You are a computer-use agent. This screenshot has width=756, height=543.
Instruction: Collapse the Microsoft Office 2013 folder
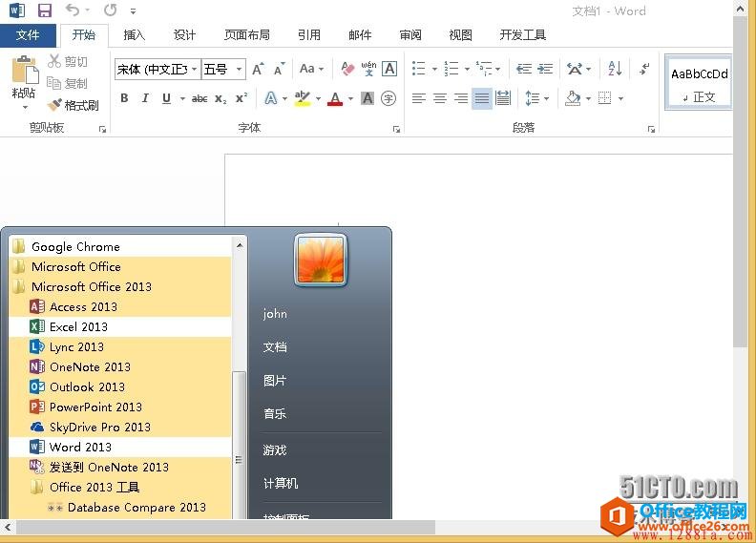point(91,286)
